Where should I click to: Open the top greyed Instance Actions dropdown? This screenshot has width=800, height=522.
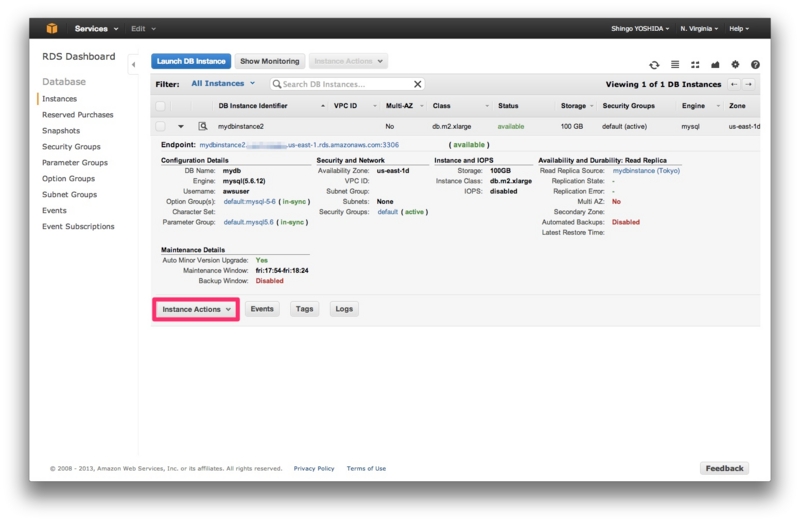click(x=348, y=61)
